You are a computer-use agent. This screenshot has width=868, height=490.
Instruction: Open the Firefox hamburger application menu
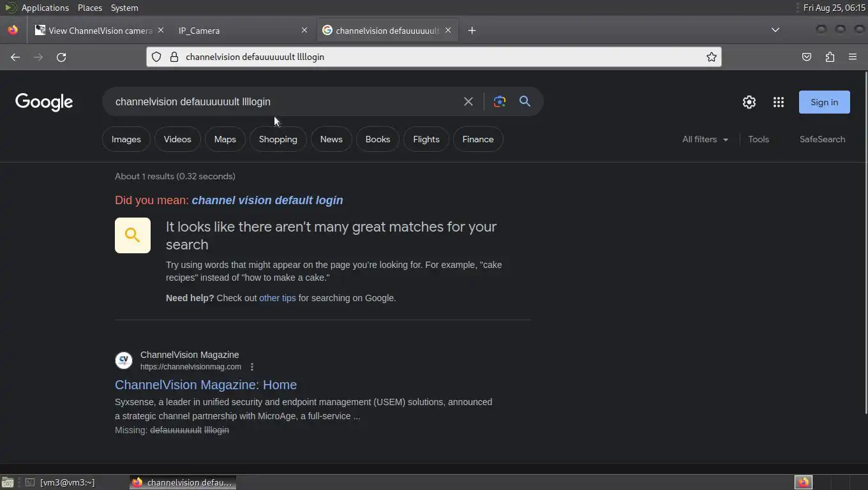click(x=853, y=57)
